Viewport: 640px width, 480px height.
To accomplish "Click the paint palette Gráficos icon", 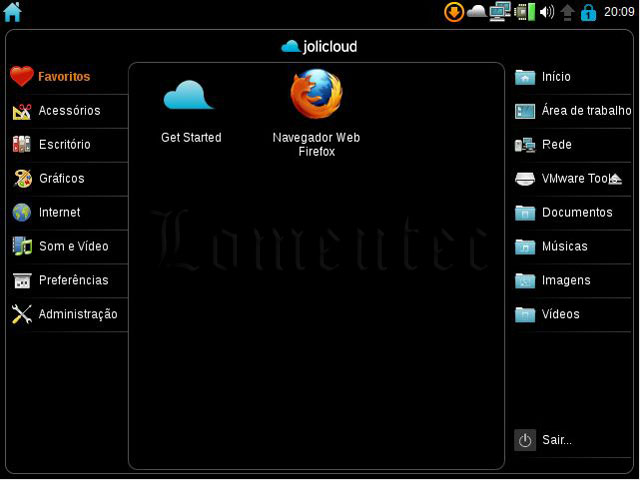I will pos(22,178).
